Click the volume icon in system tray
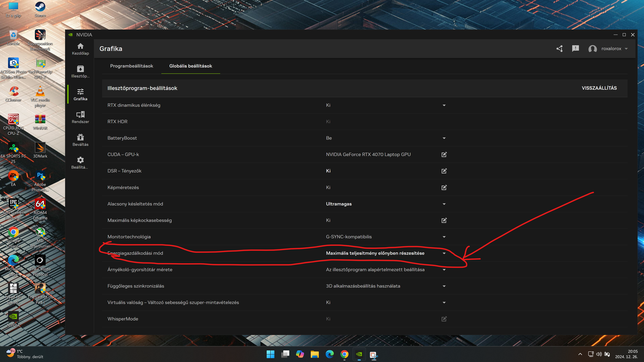 pos(599,354)
